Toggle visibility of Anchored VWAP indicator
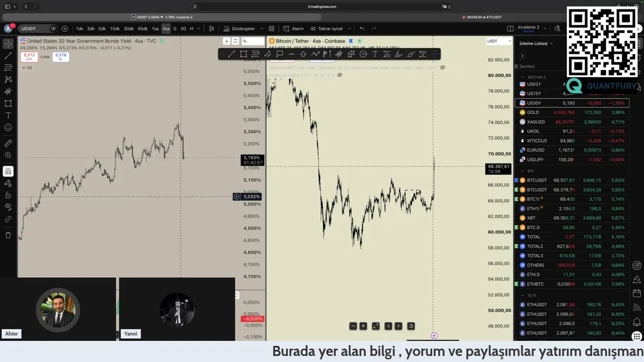Image resolution: width=644 pixels, height=362 pixels. pyautogui.click(x=340, y=75)
